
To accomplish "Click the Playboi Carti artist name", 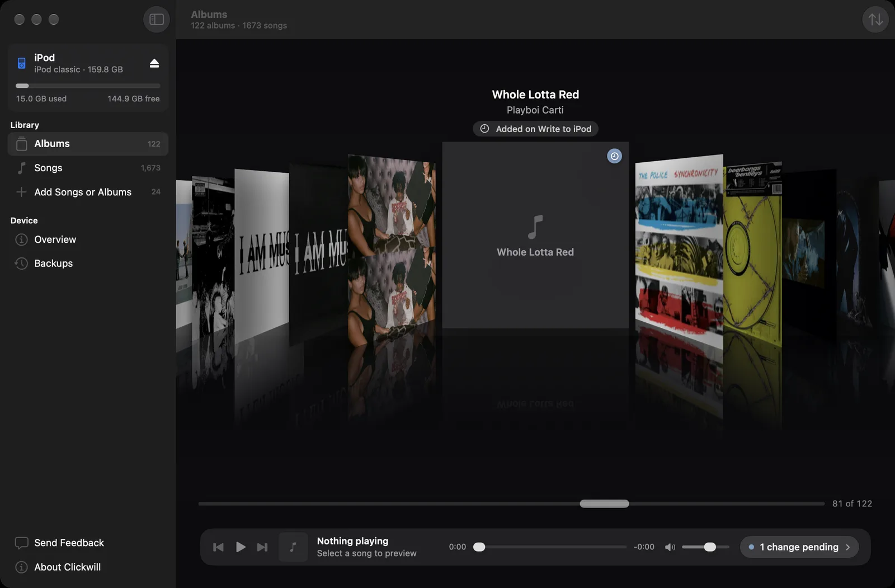I will 535,110.
